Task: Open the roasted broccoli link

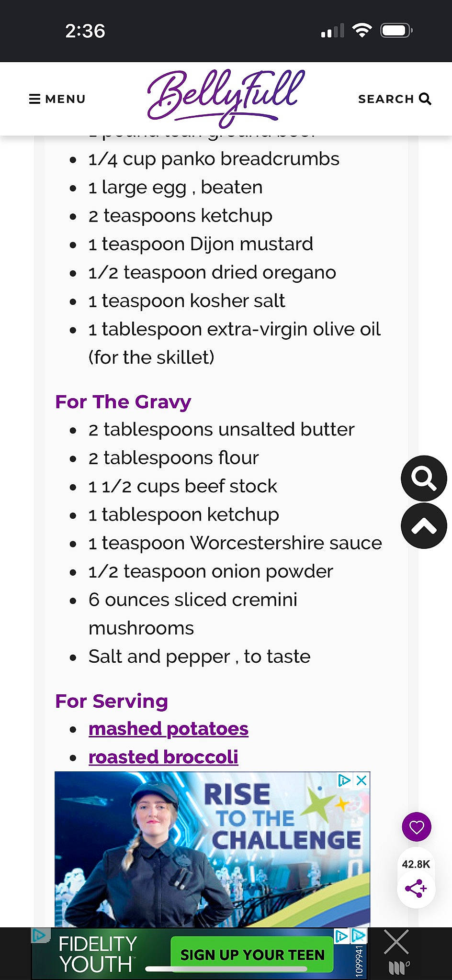Action: click(163, 757)
